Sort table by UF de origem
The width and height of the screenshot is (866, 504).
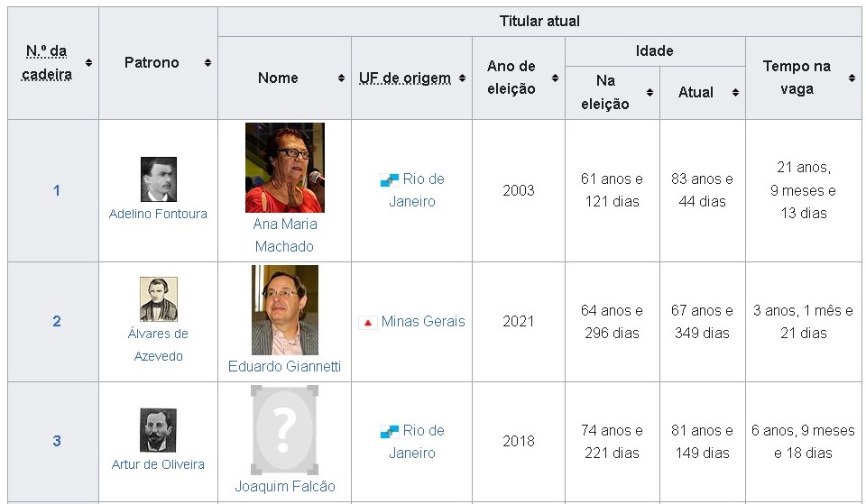[x=462, y=78]
